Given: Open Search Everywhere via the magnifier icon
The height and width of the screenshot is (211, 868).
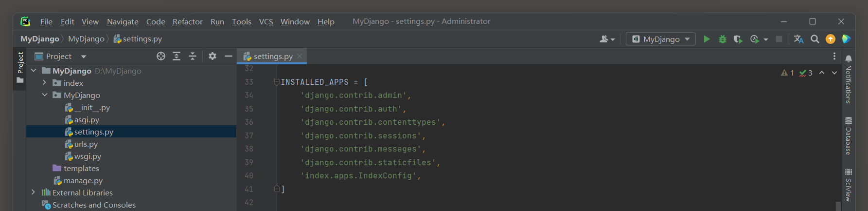Looking at the screenshot, I should point(815,39).
